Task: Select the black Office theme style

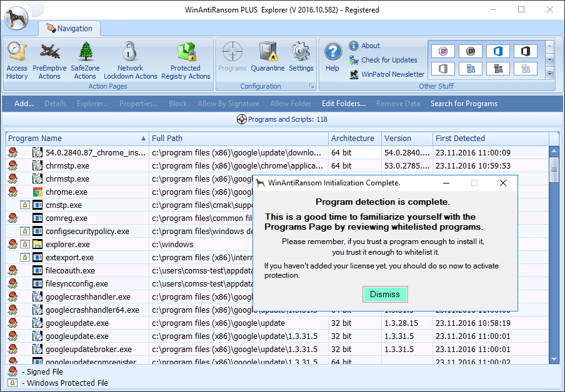Action: coord(526,51)
